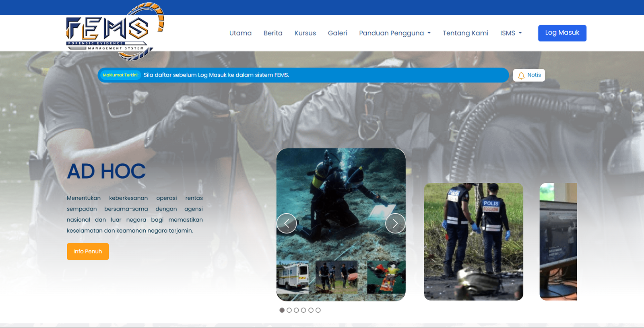Click the Polis Forensik officers slide image

473,241
